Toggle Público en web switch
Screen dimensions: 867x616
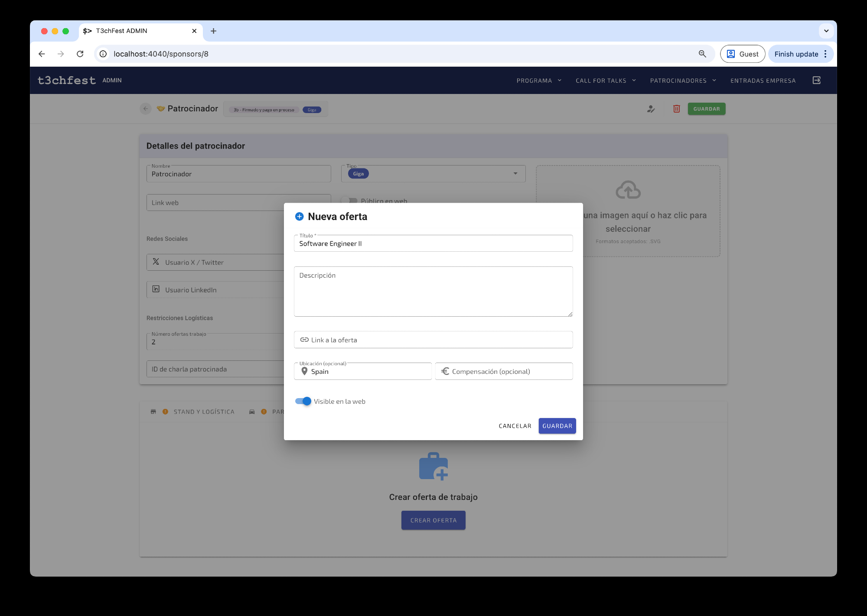click(349, 201)
